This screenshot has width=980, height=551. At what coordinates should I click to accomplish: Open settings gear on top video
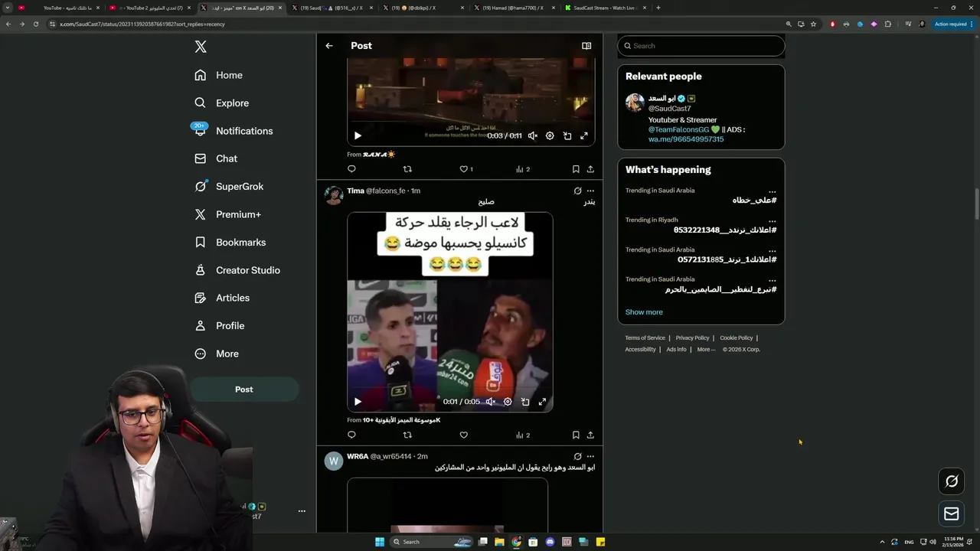(x=550, y=135)
